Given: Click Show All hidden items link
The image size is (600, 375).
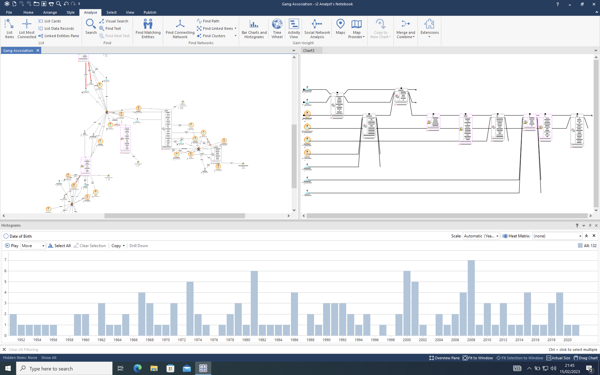Looking at the screenshot, I should [49, 358].
